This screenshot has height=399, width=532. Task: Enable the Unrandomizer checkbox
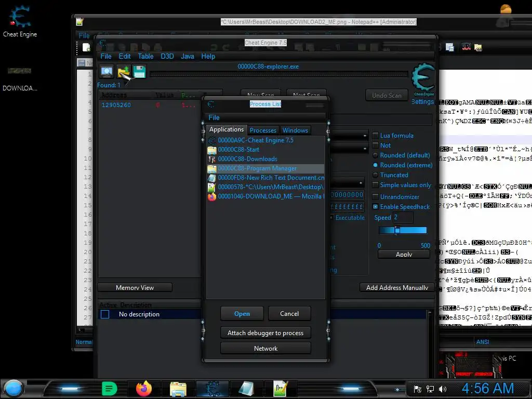click(375, 197)
